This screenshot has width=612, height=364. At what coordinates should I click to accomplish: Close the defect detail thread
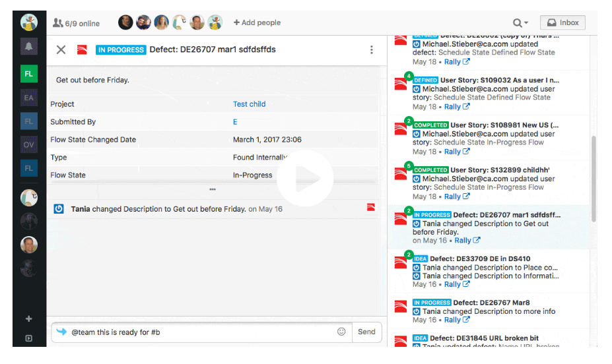[61, 49]
